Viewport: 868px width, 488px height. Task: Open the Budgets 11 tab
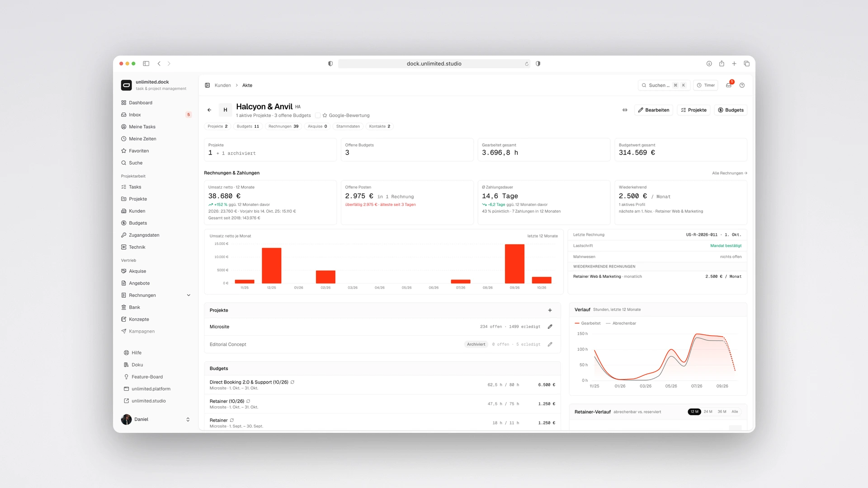[248, 127]
